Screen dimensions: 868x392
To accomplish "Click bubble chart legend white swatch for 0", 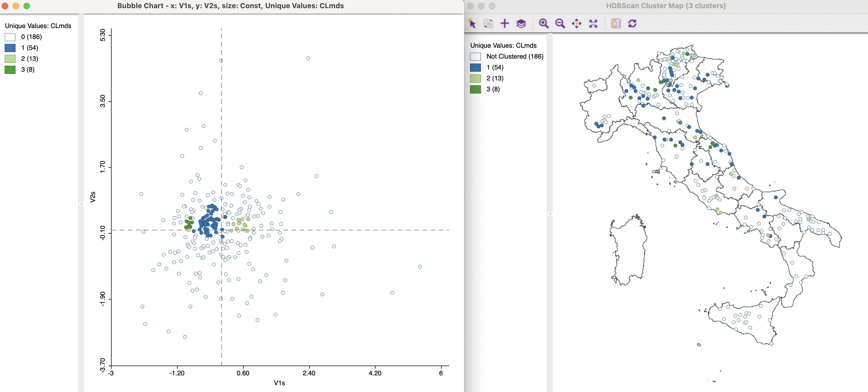I will [x=10, y=37].
